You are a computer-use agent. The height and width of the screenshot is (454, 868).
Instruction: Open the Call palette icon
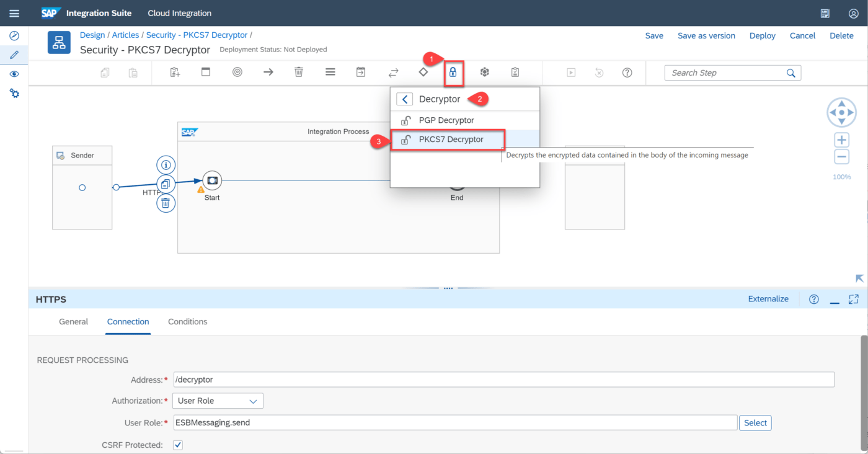click(361, 73)
